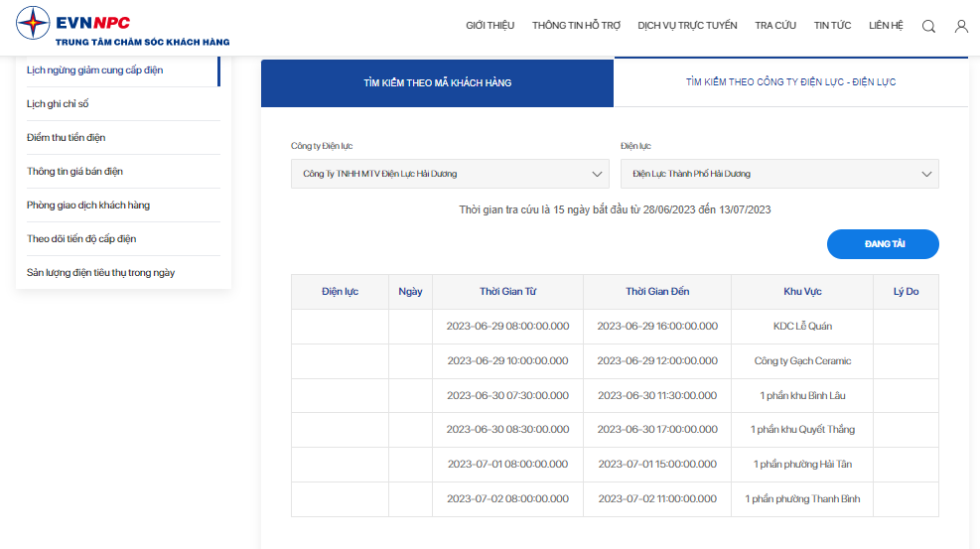Open Thông tin hỗ trợ menu

pos(576,26)
